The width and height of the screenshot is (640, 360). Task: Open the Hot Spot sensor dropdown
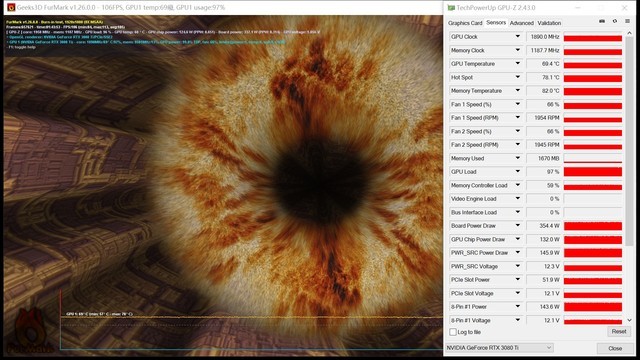[x=518, y=77]
